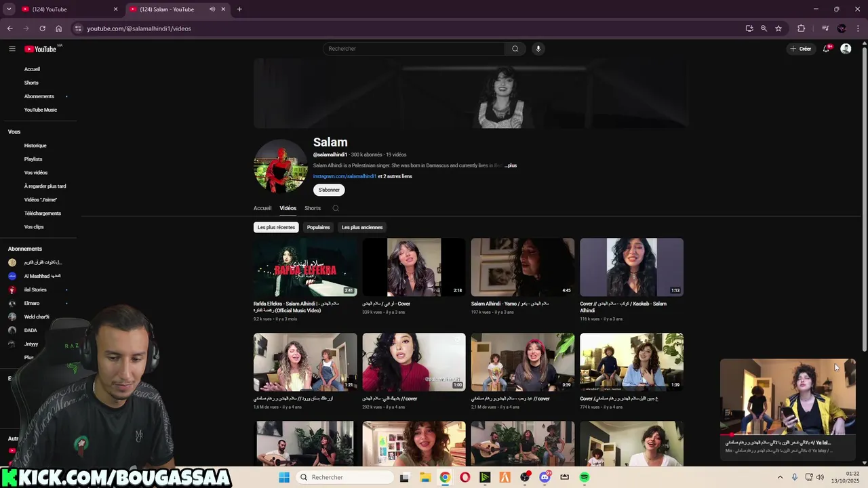Open the account avatar menu
This screenshot has height=488, width=868.
(846, 49)
